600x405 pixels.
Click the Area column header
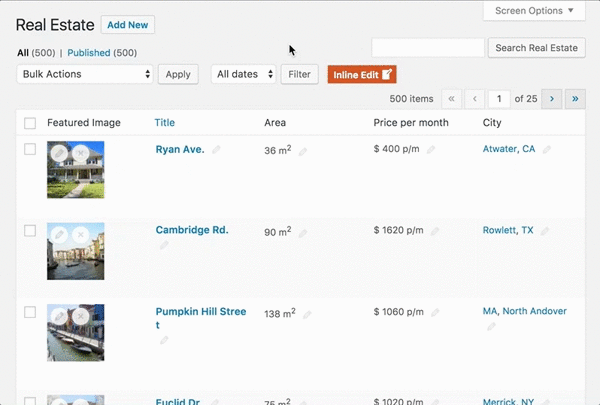(275, 122)
